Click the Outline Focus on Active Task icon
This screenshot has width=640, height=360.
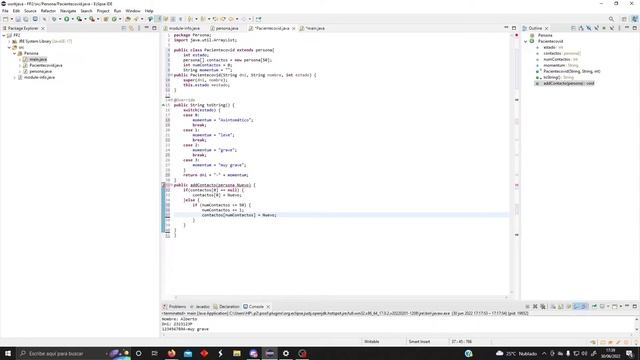[573, 28]
